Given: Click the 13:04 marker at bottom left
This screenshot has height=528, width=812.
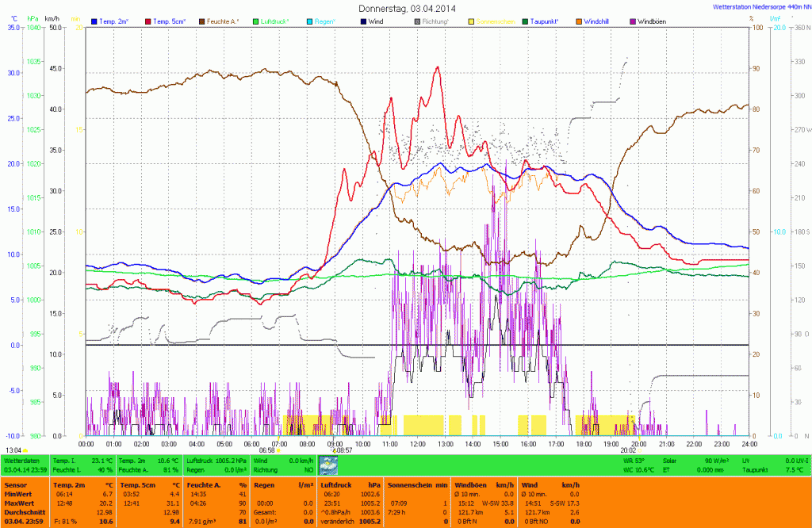Looking at the screenshot, I should 16,450.
